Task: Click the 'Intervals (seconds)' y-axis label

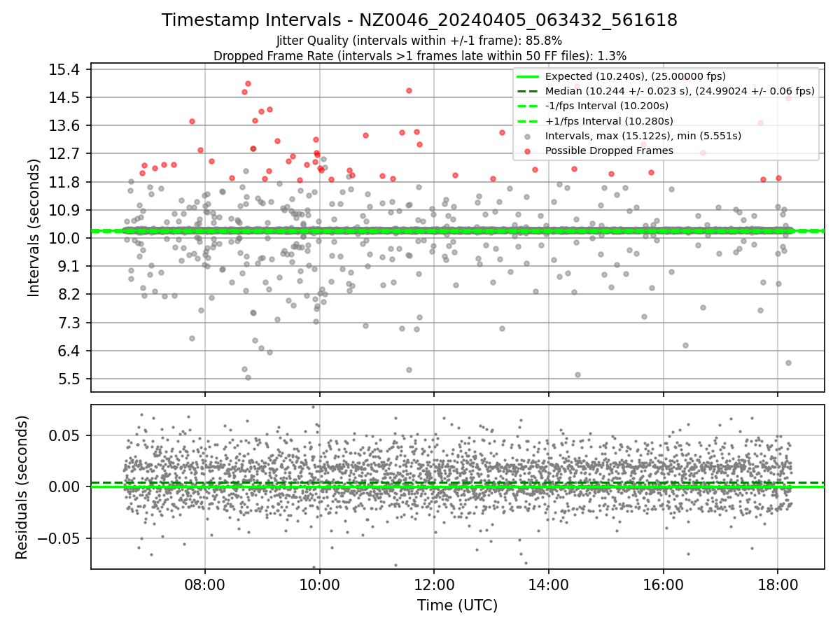Action: [x=34, y=227]
